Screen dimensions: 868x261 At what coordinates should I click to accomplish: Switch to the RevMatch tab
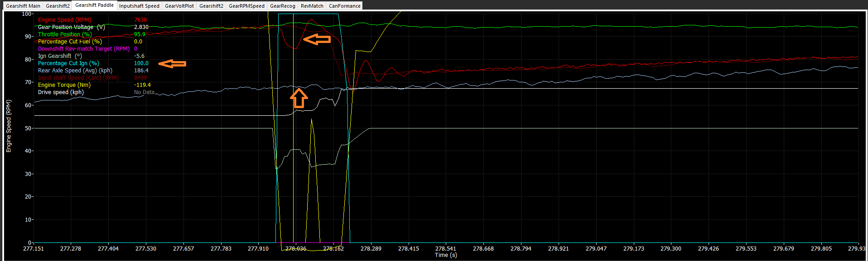[x=312, y=6]
